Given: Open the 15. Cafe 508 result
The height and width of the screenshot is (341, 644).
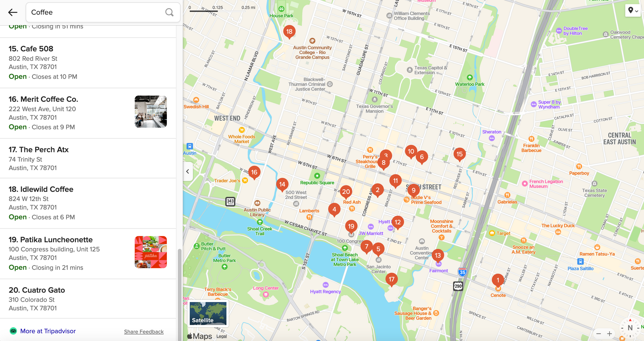Looking at the screenshot, I should point(88,63).
